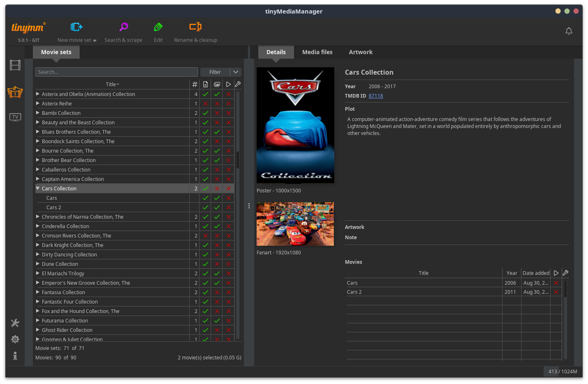588x384 pixels.
Task: Click the Filter button
Action: [215, 72]
